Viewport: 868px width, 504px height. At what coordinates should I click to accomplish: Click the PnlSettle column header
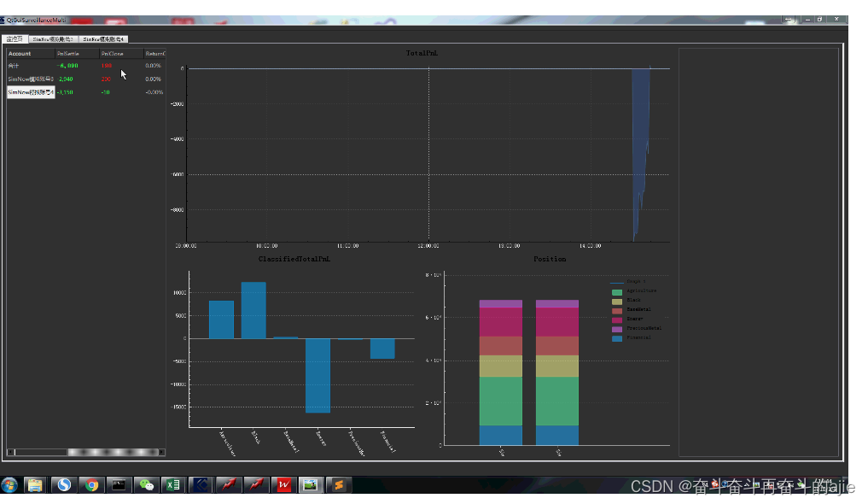[x=78, y=54]
